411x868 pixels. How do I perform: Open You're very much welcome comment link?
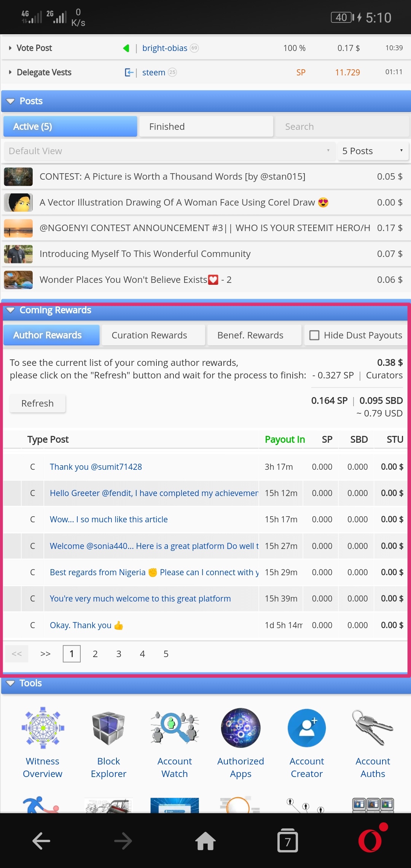[140, 599]
